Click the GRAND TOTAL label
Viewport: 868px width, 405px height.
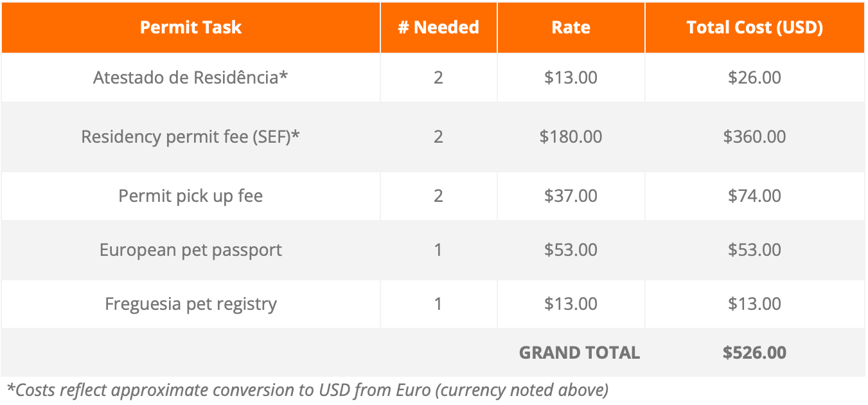580,352
